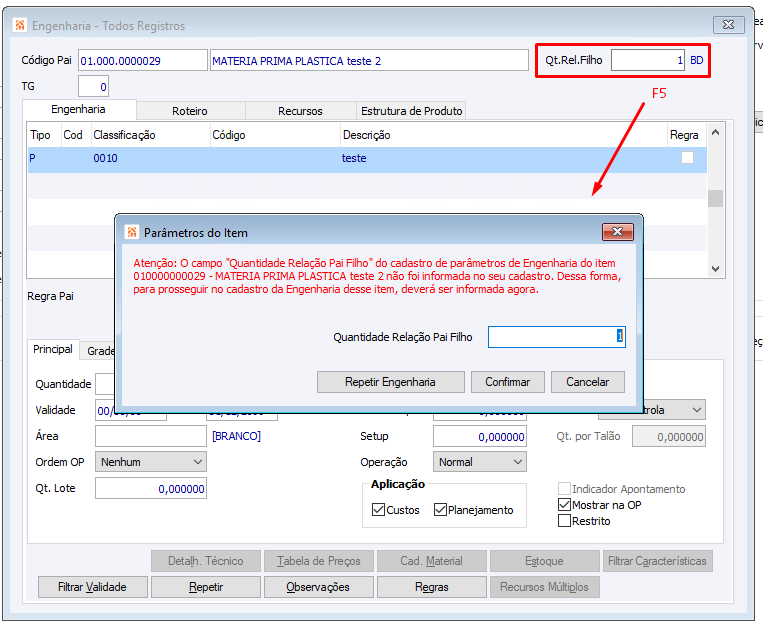Click the Engenharia window app icon
This screenshot has width=763, height=628.
20,25
